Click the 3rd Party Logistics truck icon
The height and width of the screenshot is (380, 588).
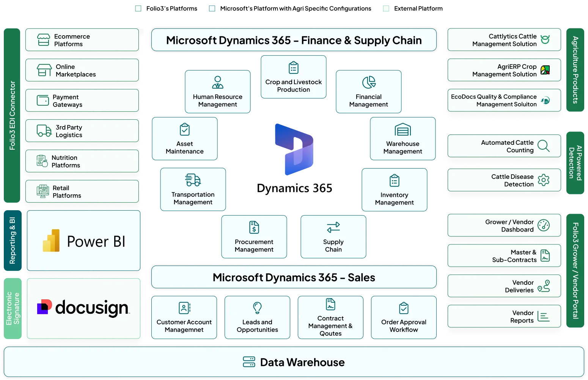tap(44, 131)
